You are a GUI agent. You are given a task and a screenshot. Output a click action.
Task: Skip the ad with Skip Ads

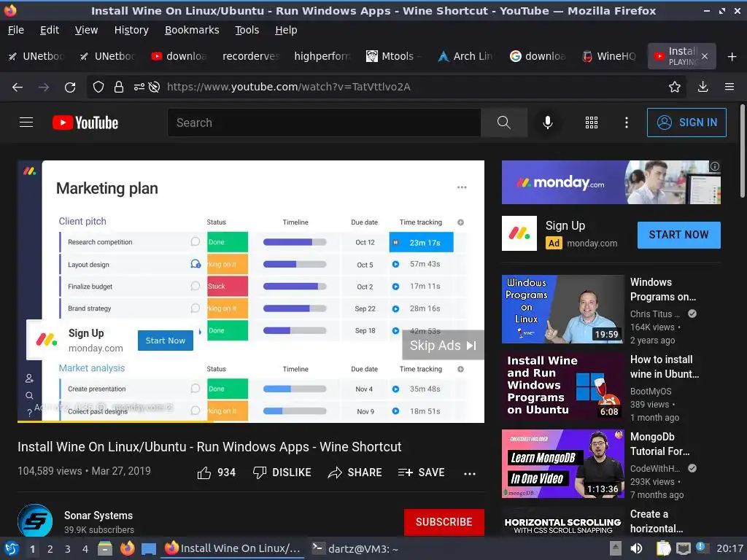[443, 345]
